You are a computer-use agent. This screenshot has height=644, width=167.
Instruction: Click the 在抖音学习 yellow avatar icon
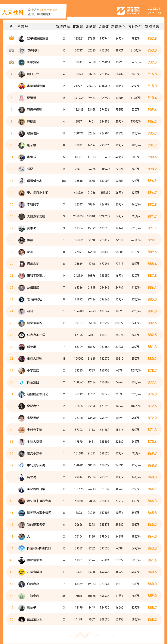[21, 572]
